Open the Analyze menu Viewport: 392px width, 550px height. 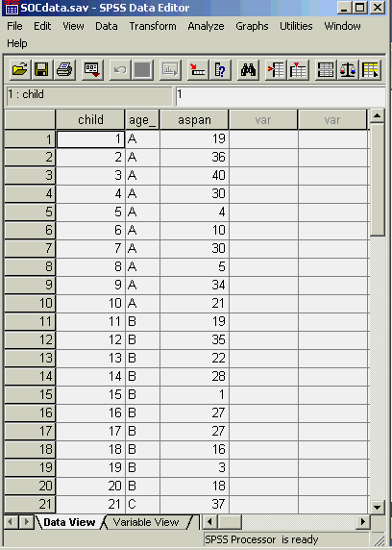click(x=206, y=26)
